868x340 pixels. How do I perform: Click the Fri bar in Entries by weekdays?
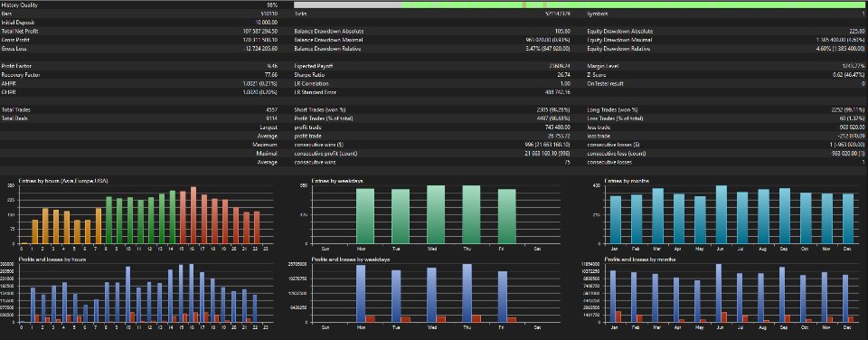[506, 216]
